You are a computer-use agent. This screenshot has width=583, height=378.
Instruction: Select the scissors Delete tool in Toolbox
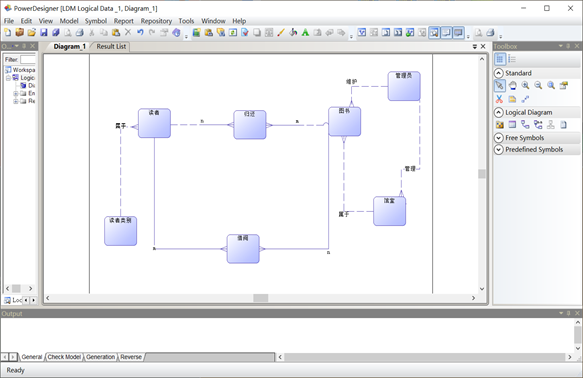coord(499,99)
